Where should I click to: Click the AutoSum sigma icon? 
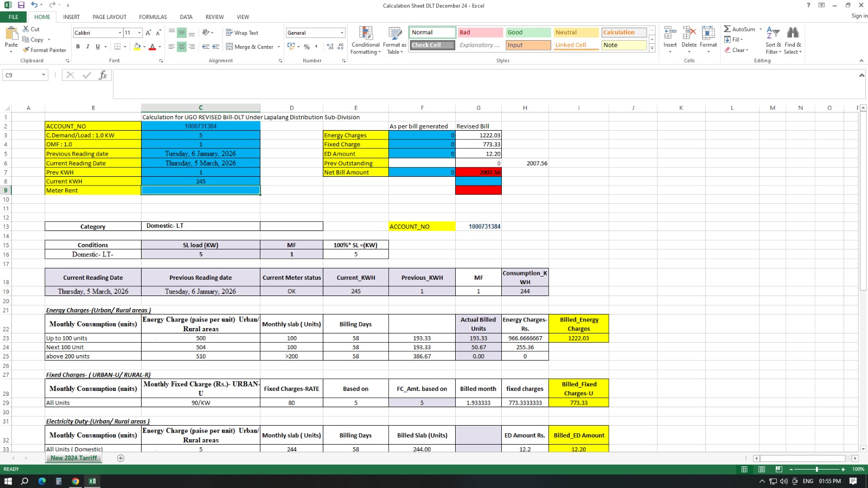pos(727,29)
